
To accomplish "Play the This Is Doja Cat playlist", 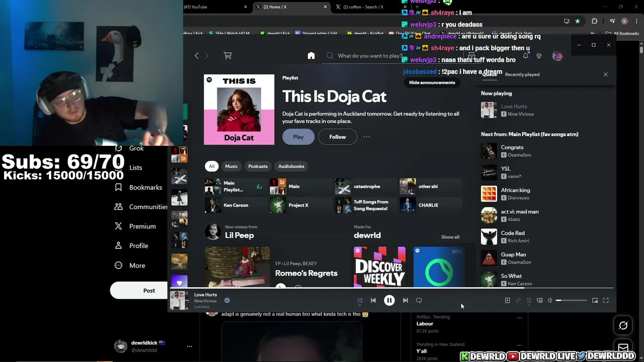I will (x=298, y=137).
